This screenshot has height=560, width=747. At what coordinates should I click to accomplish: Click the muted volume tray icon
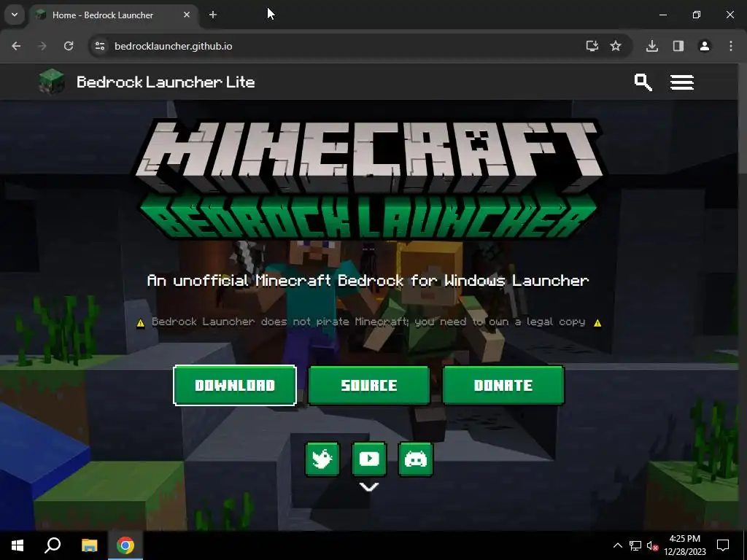click(652, 545)
